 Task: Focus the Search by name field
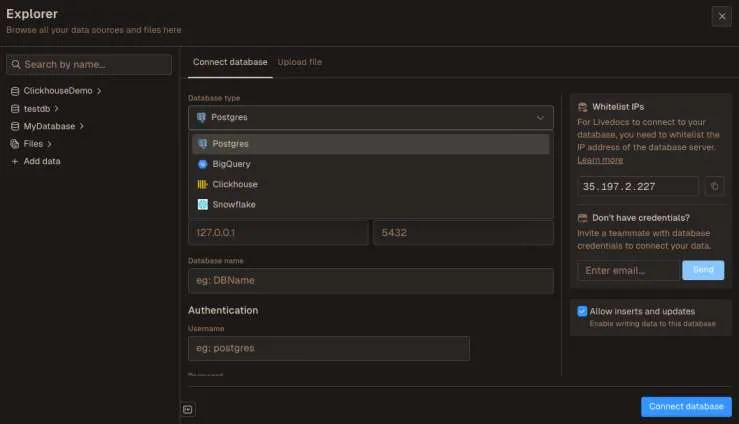[89, 64]
